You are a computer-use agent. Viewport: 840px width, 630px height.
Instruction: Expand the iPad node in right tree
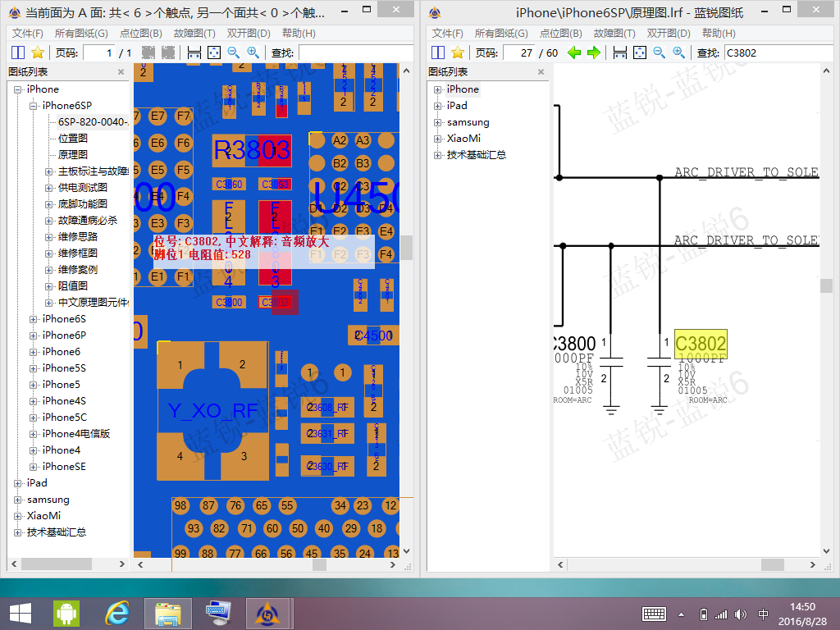point(438,106)
